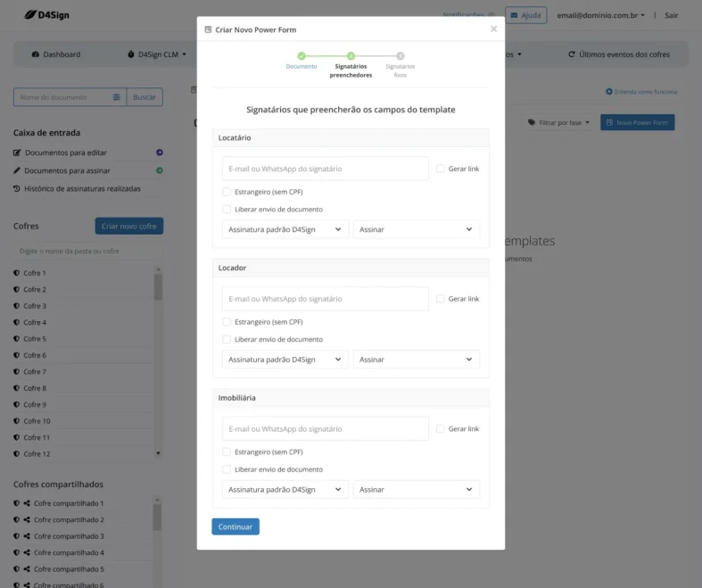Screen dimensions: 702x588
Task: Click green icon beside Documentos para assinar
Action: pos(160,170)
